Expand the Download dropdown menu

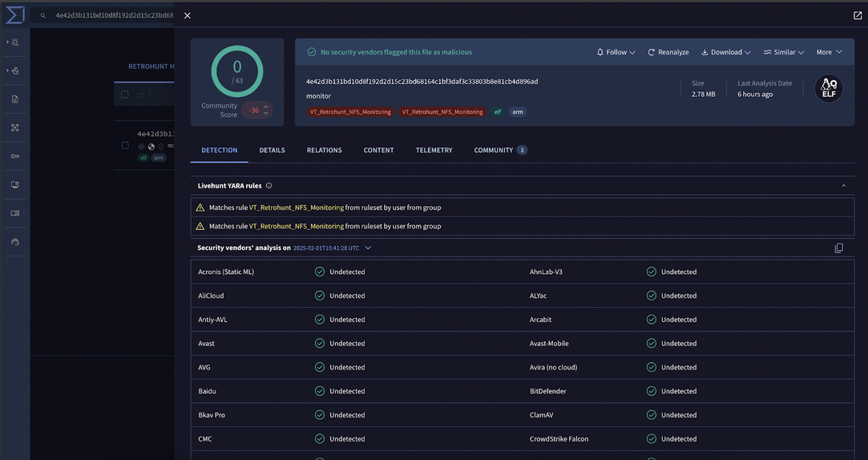(x=725, y=52)
